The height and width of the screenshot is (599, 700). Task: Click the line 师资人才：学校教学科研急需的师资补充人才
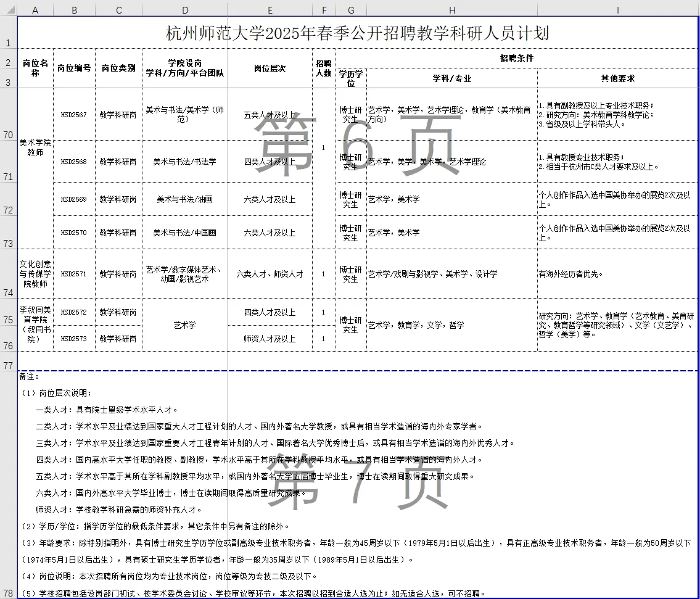119,509
